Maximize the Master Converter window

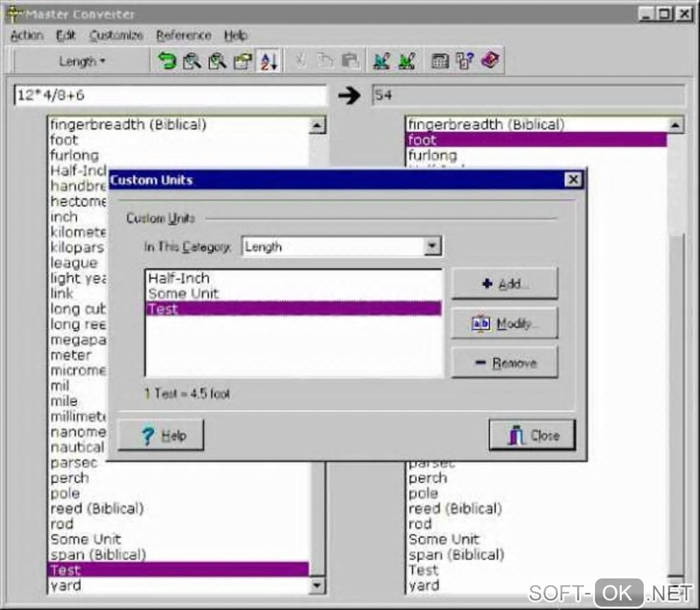pos(665,14)
